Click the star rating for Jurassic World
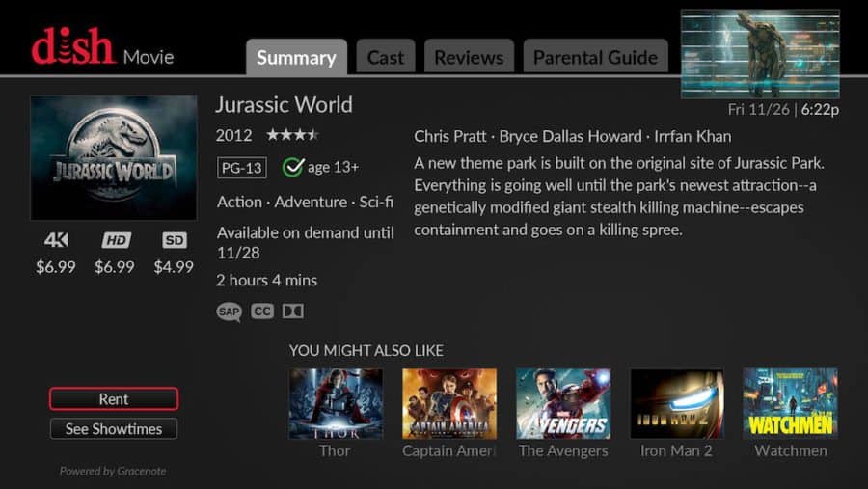868x489 pixels. coord(292,135)
